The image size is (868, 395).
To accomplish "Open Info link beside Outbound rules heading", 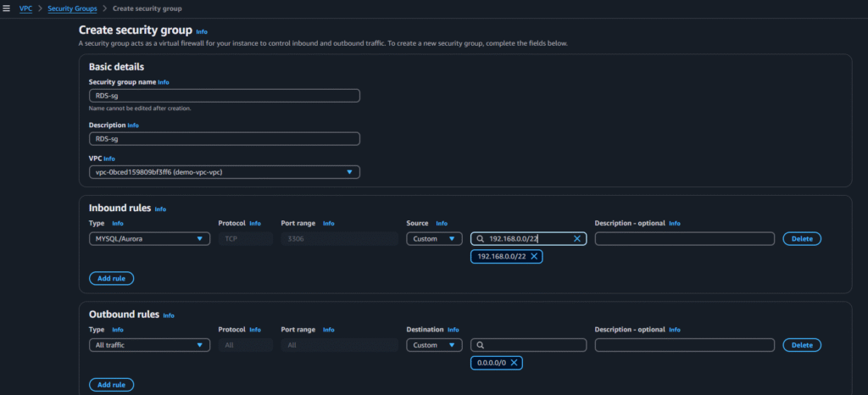I will pyautogui.click(x=169, y=315).
